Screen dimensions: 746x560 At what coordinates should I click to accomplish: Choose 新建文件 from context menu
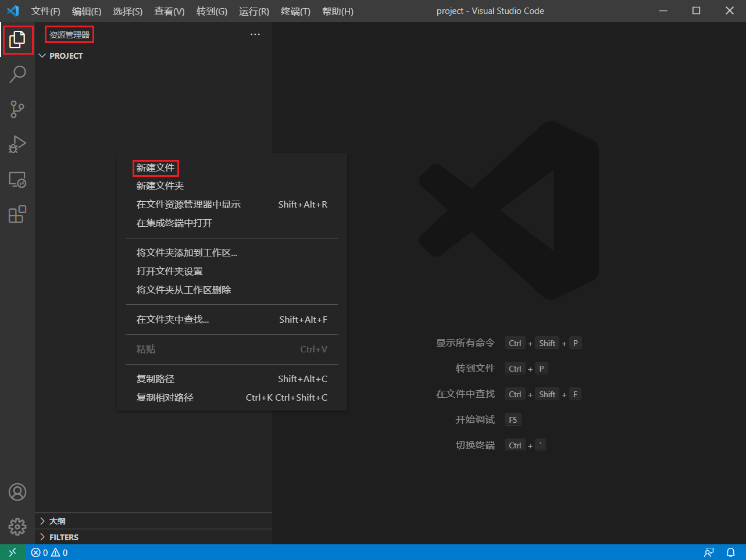pos(232,167)
